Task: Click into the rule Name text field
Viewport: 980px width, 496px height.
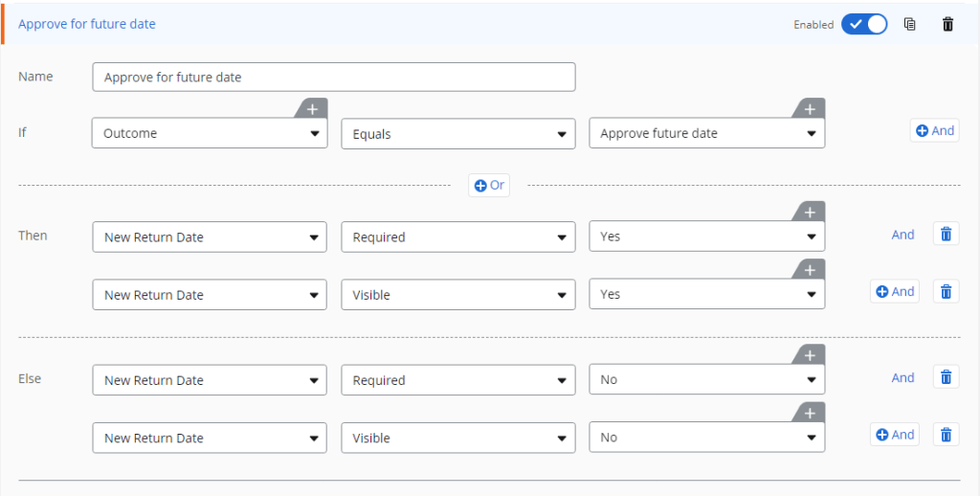Action: (333, 77)
